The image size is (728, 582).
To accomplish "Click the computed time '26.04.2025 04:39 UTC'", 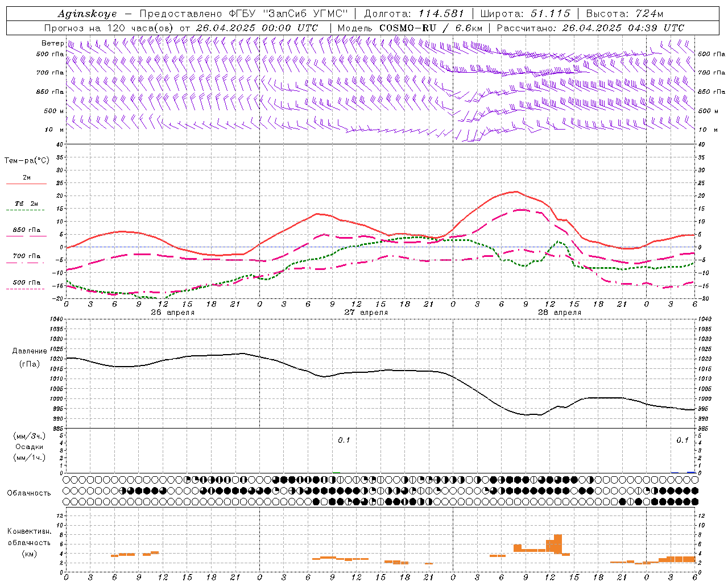I will pos(623,28).
